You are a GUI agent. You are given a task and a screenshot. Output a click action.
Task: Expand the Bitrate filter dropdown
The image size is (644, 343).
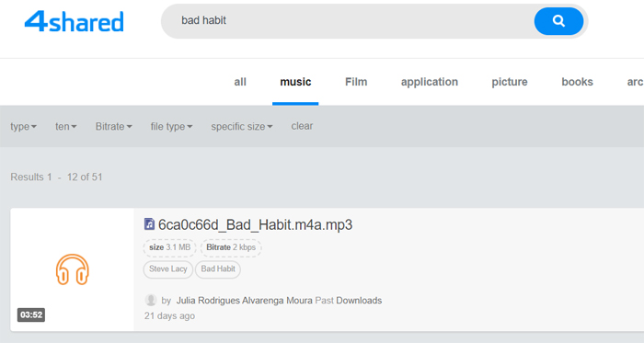(x=114, y=126)
